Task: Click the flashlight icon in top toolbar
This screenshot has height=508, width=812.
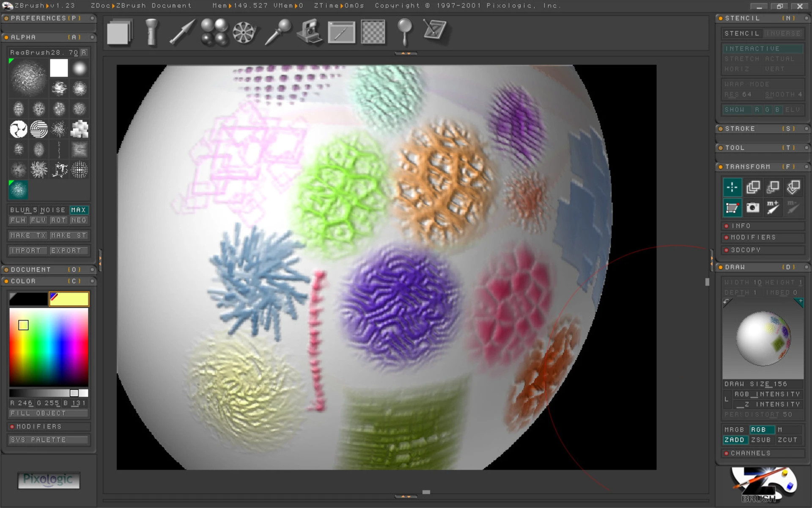Action: pyautogui.click(x=151, y=32)
